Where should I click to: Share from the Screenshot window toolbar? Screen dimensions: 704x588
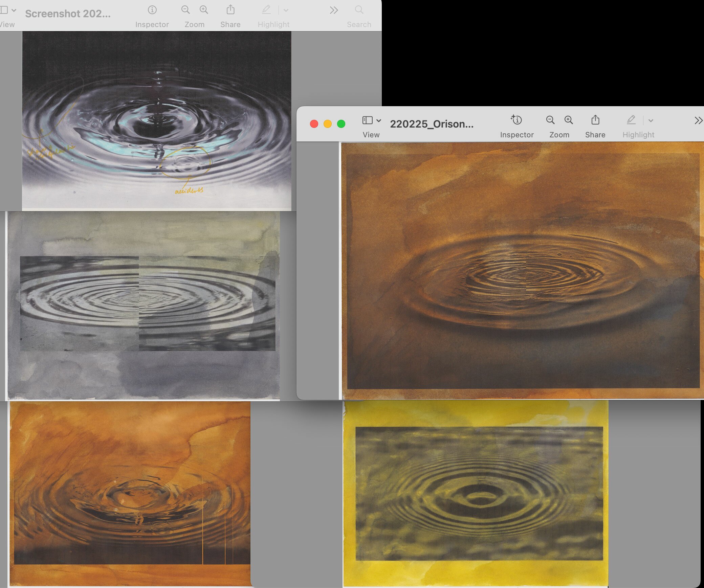pyautogui.click(x=230, y=10)
